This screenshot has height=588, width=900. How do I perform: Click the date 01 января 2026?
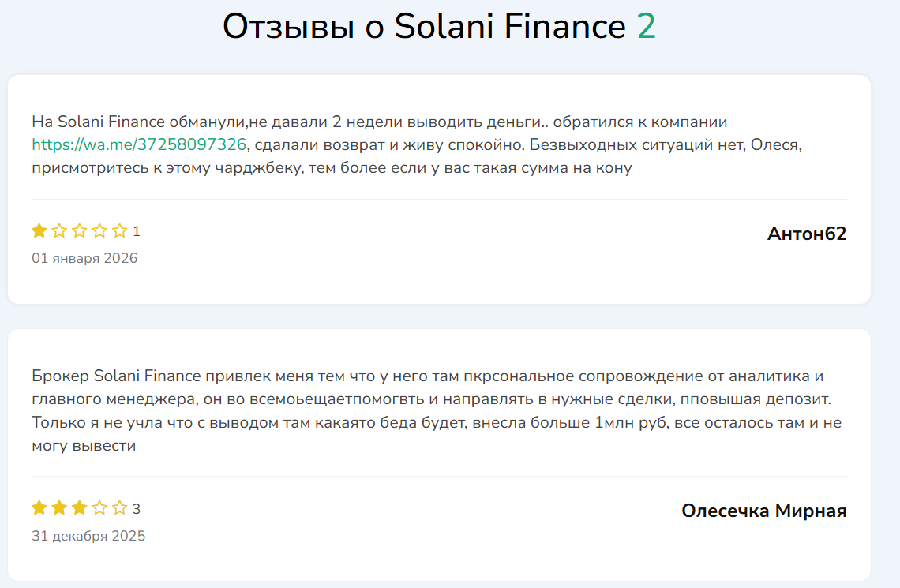(x=84, y=258)
